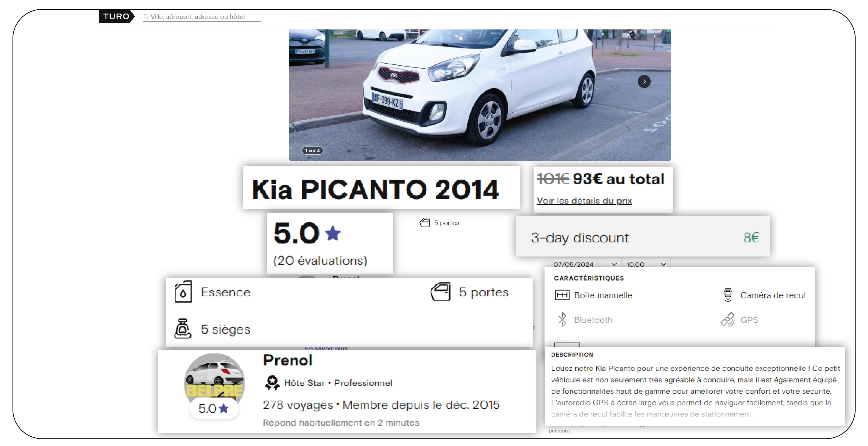Click the 'Kia PICANTO 2014' title
This screenshot has height=446, width=868.
[x=375, y=190]
